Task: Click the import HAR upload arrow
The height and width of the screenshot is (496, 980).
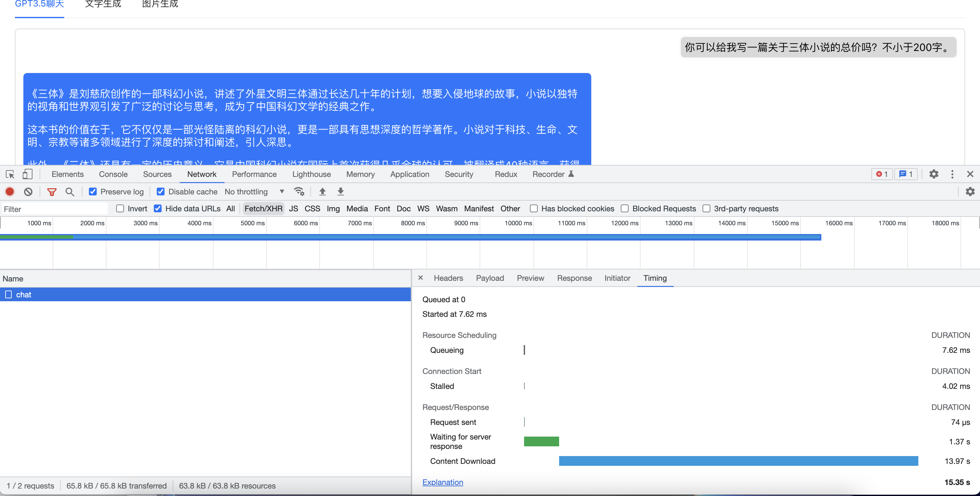Action: 322,192
